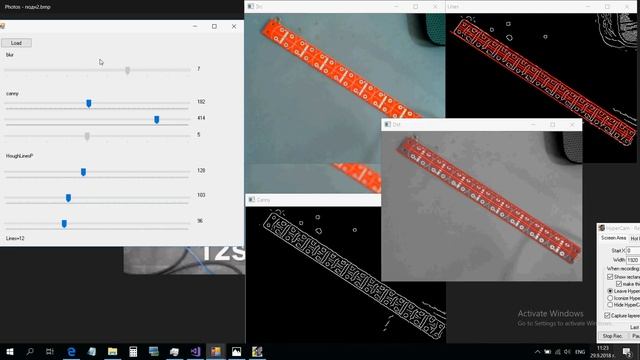Open Task View on the taskbar
The image size is (640, 360).
(x=50, y=351)
